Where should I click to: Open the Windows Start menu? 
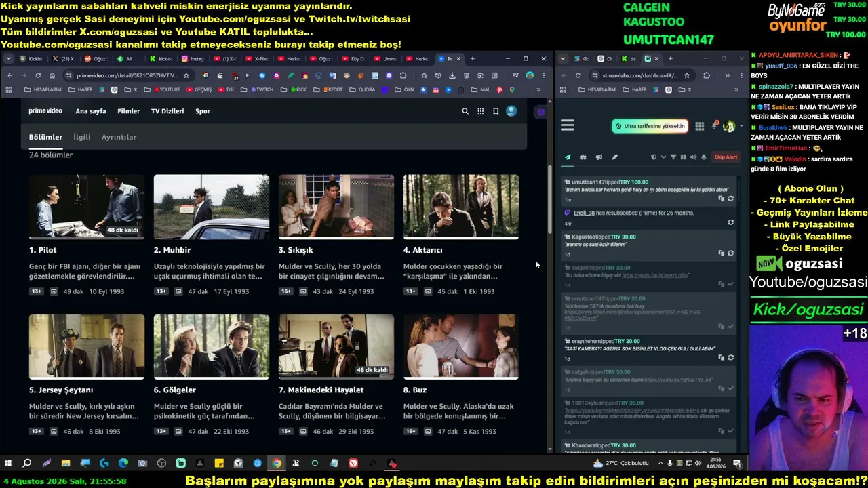point(8,464)
